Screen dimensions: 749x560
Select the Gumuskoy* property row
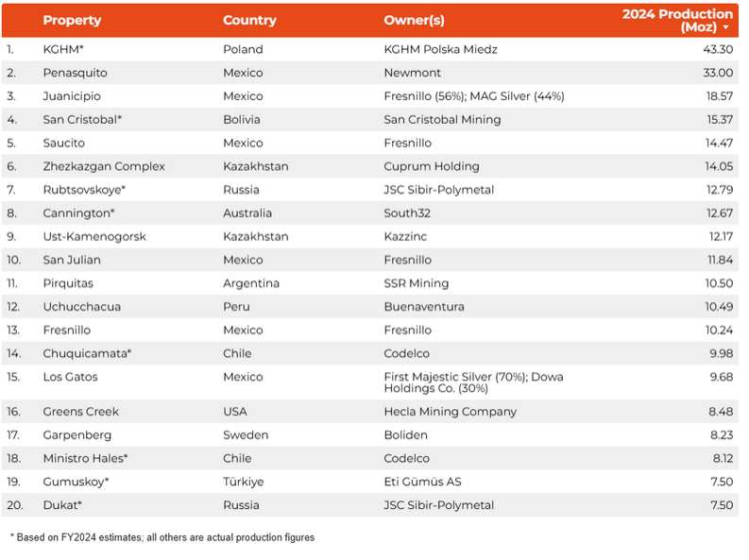pyautogui.click(x=370, y=482)
